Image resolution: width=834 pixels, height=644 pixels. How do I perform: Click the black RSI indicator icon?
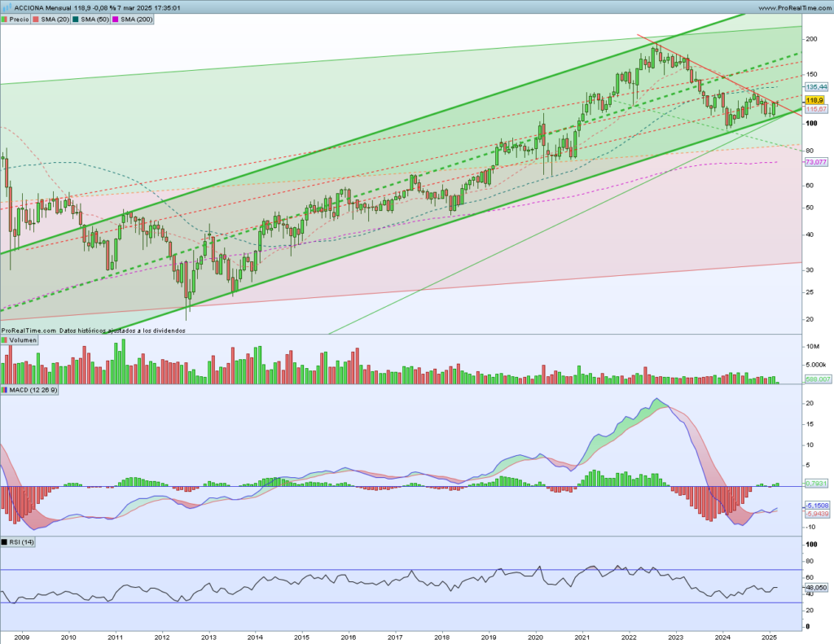click(5, 542)
